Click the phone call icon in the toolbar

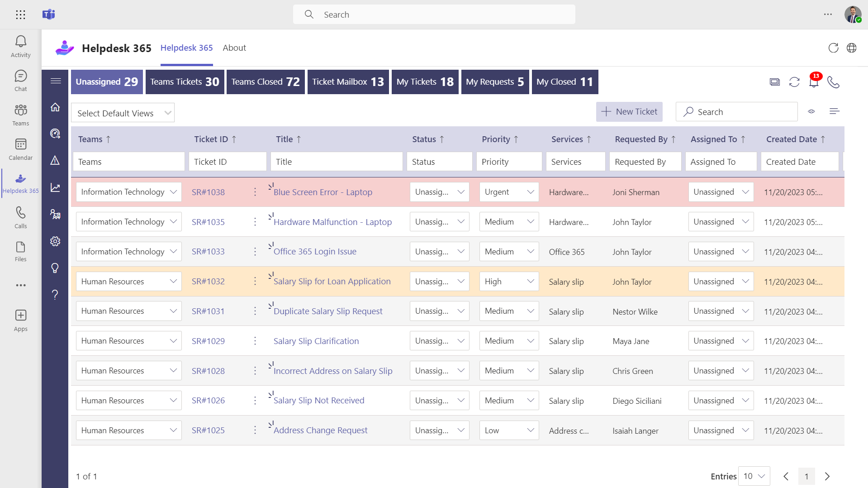coord(833,82)
